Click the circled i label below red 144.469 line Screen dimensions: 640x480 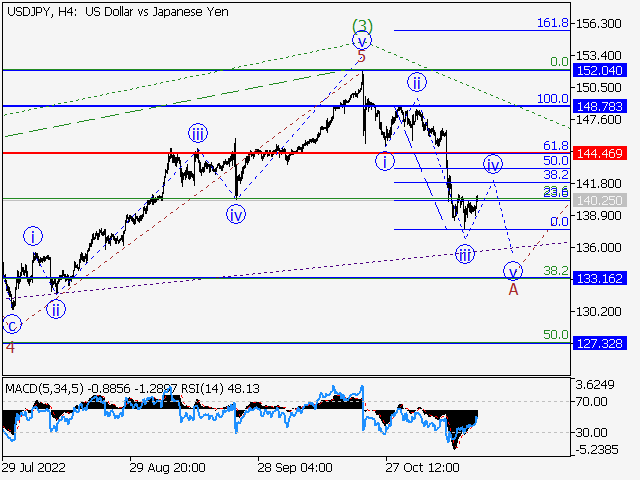point(384,161)
